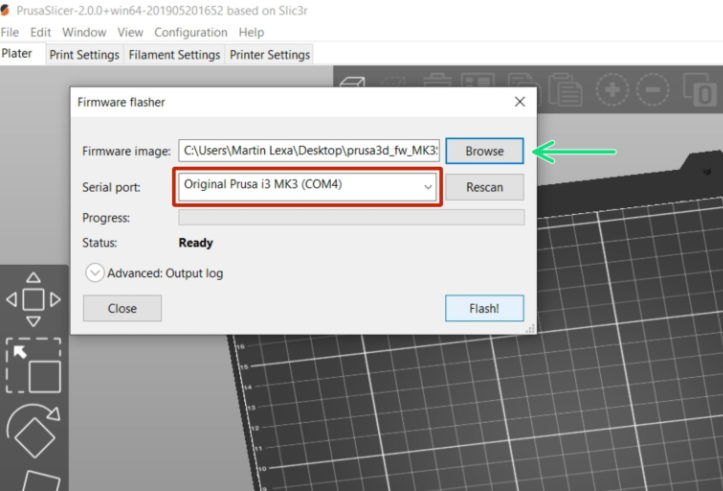This screenshot has height=491, width=723.
Task: Expand the Advanced: Output log section
Action: click(x=96, y=273)
